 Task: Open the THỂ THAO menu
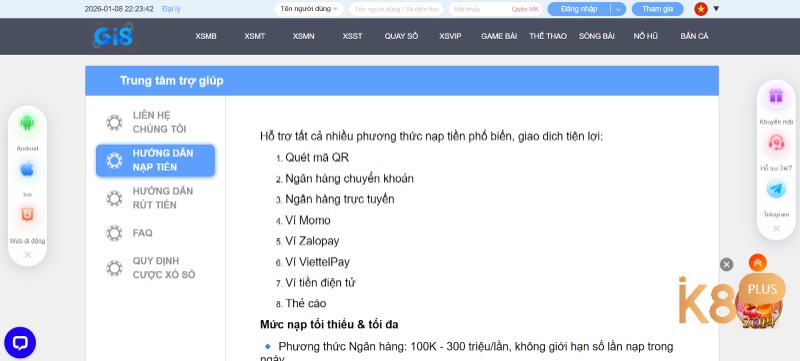pos(548,36)
